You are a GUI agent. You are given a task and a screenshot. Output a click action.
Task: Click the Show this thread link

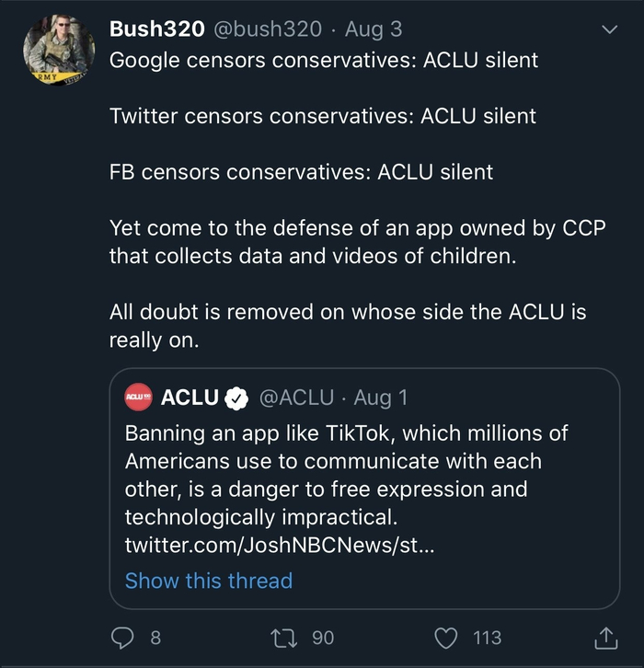coord(209,581)
